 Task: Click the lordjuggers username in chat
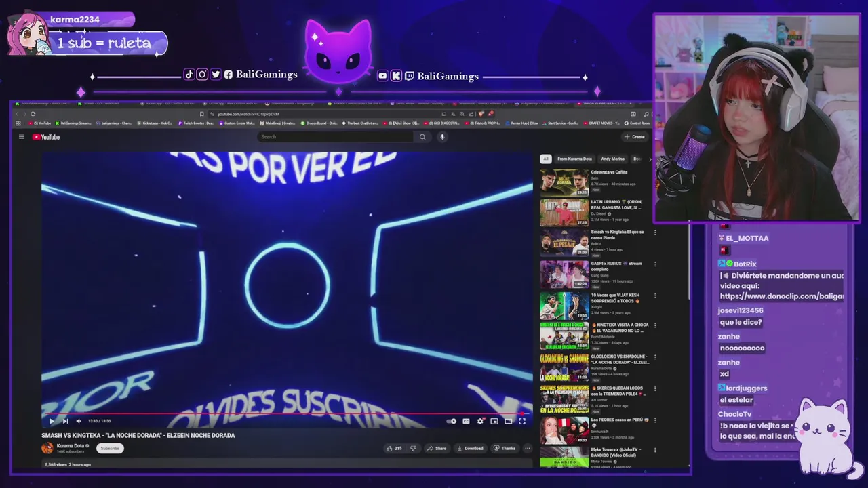pyautogui.click(x=747, y=388)
